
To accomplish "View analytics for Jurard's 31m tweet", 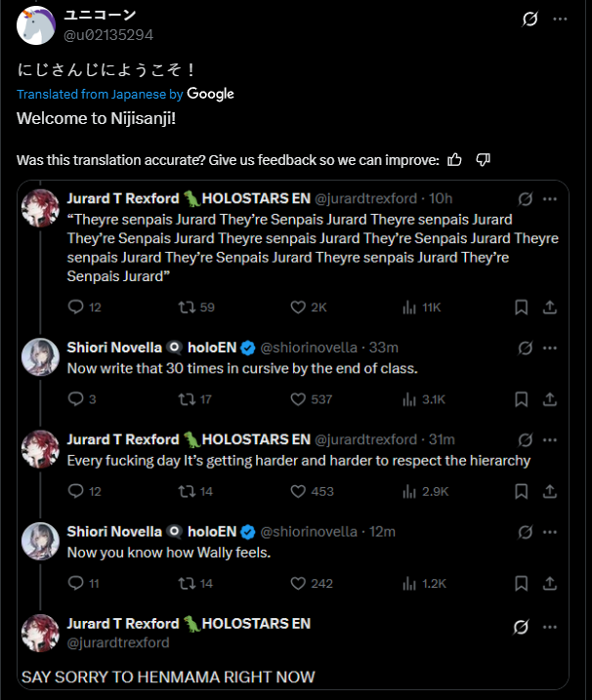I will [410, 491].
